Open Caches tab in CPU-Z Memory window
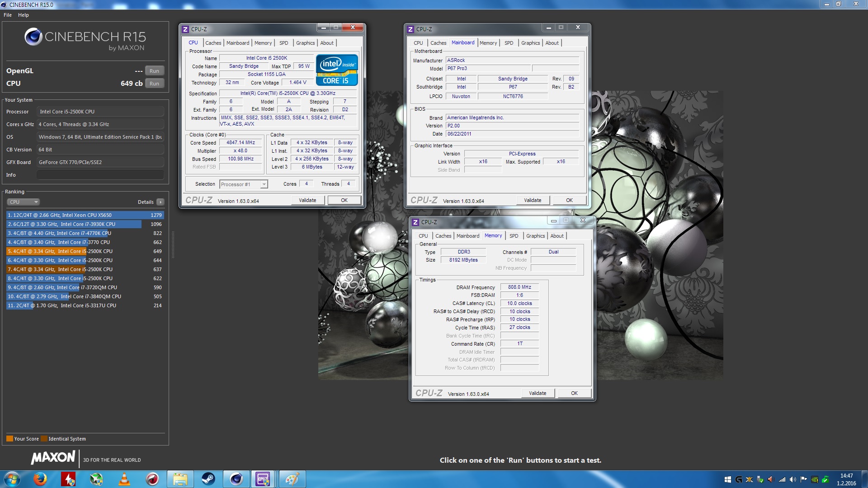The height and width of the screenshot is (488, 868). [x=443, y=236]
